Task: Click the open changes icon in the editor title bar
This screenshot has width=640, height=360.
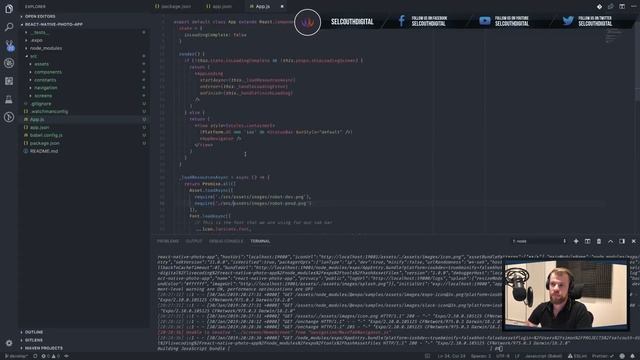Action: 611,7
